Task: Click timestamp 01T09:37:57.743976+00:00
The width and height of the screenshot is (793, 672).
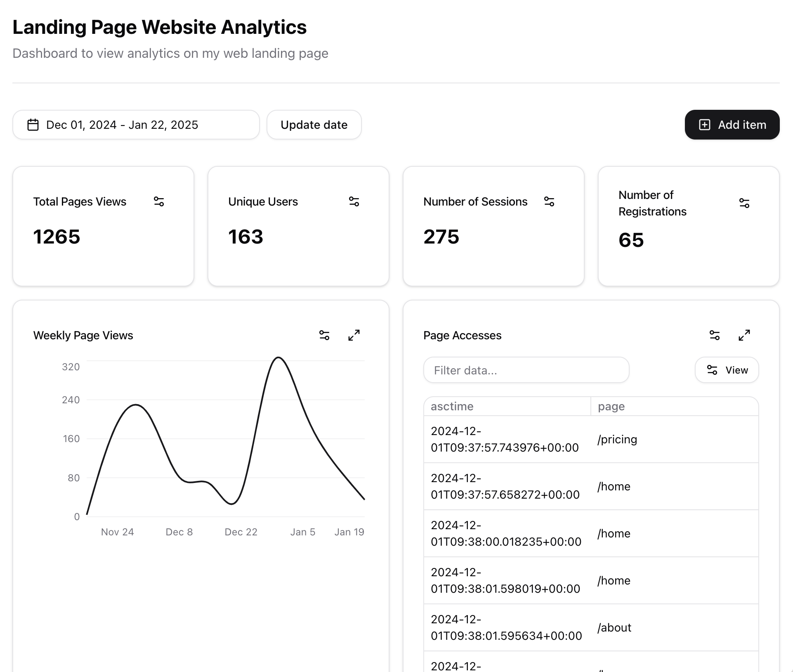Action: [x=505, y=439]
